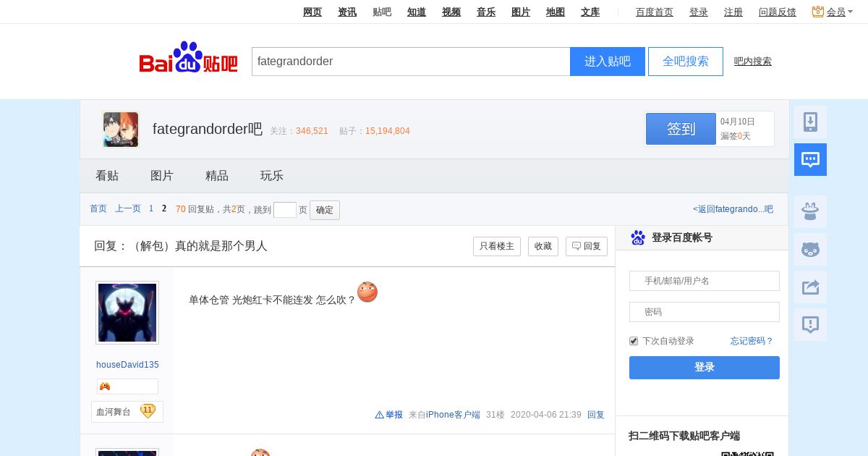
Task: Open the 网页 top navigation item
Action: (312, 12)
